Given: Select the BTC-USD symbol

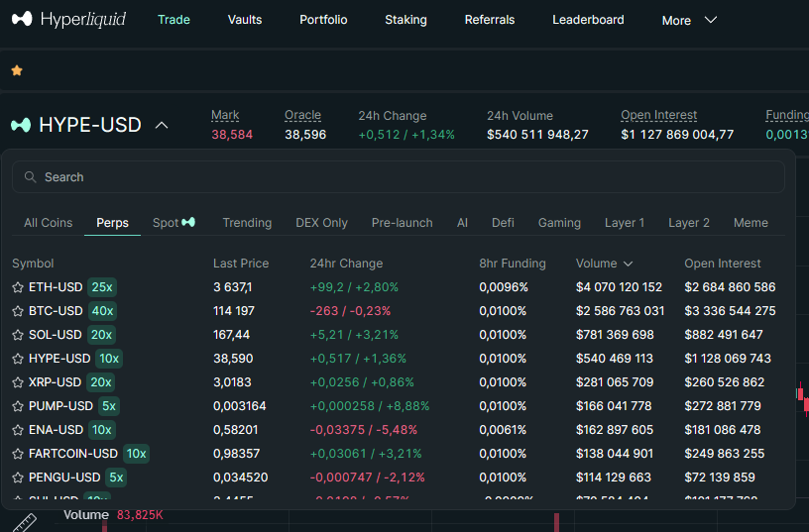Looking at the screenshot, I should click(x=56, y=311).
